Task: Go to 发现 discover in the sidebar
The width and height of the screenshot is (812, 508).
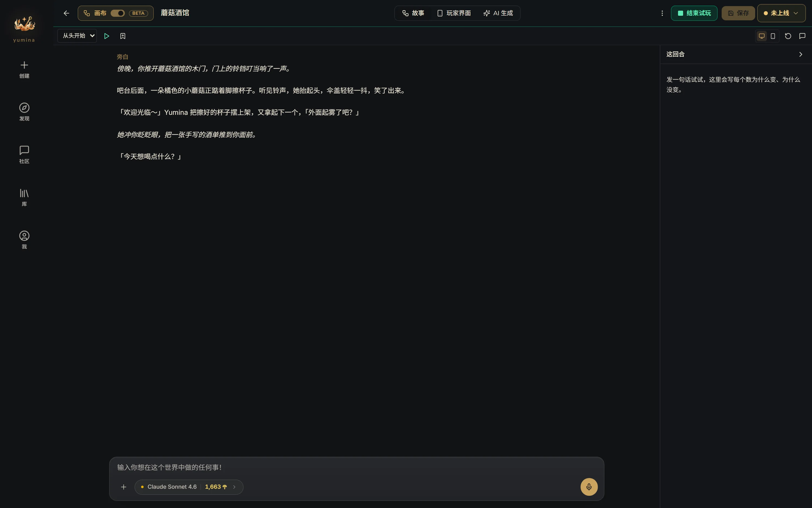Action: pyautogui.click(x=24, y=112)
